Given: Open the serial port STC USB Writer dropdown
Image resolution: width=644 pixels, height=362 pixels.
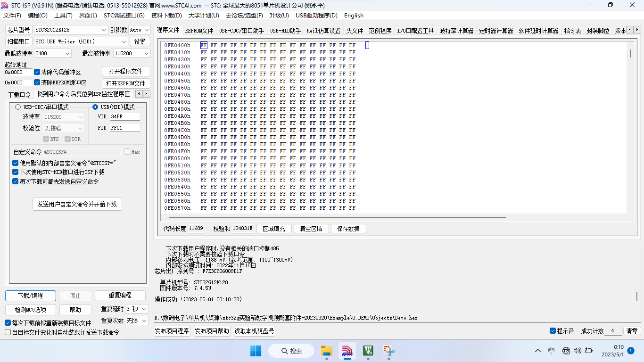Looking at the screenshot, I should click(81, 41).
